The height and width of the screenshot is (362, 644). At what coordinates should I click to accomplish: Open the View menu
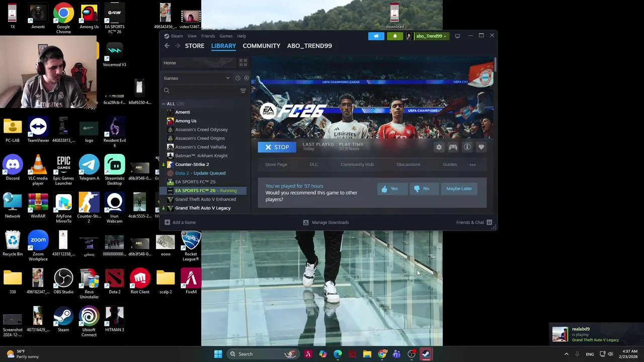tap(192, 36)
